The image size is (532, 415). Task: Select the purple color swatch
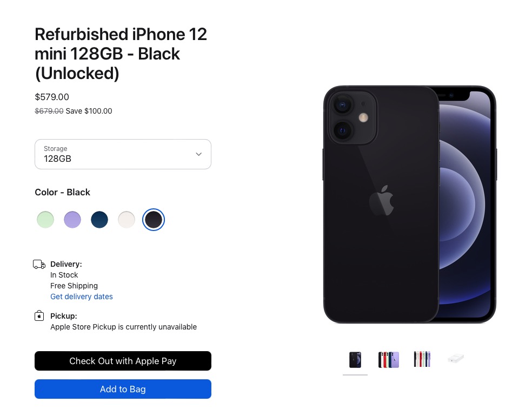pyautogui.click(x=72, y=219)
